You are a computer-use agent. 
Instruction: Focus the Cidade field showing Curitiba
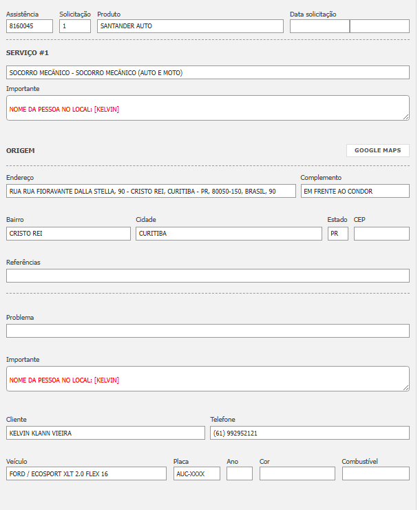coord(229,234)
